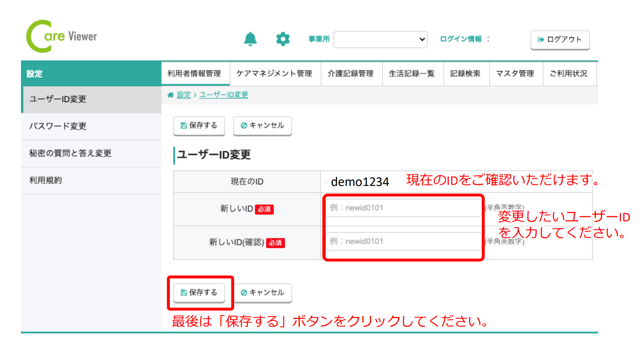Expand the 事業所 dropdown
This screenshot has height=353, width=644.
(380, 39)
